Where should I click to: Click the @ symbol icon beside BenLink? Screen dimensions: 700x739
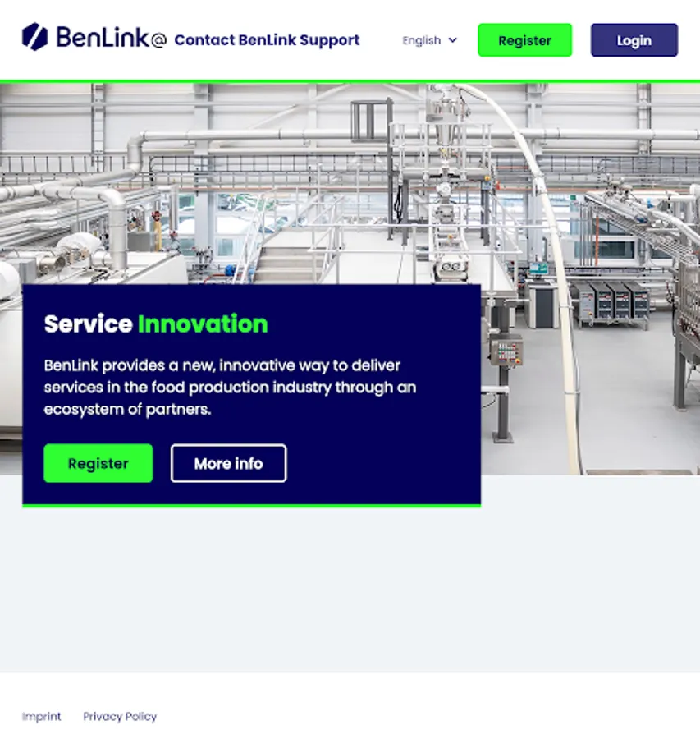(158, 40)
